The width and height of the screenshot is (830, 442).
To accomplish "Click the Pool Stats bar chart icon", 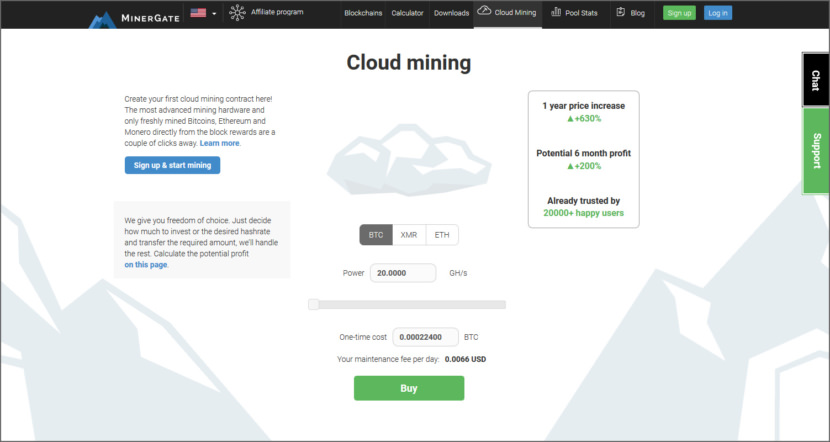I will click(571, 13).
